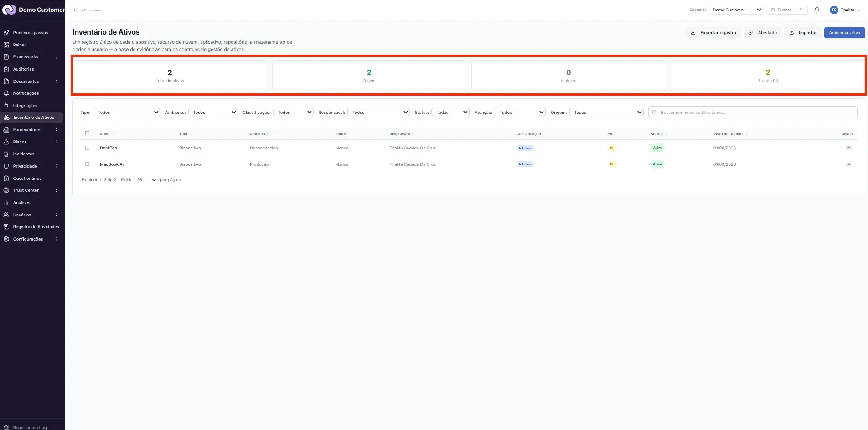Click the Painel dashboard icon
The width and height of the screenshot is (868, 430).
6,45
